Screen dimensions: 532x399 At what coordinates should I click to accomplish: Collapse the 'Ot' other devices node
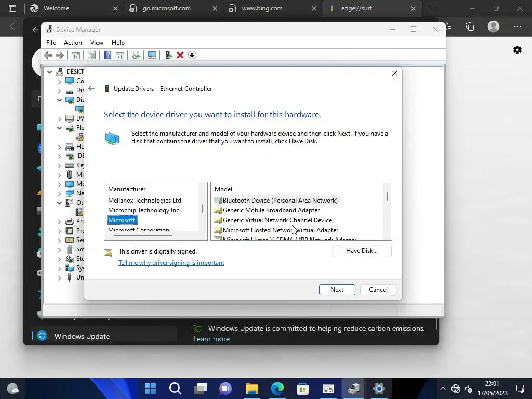pos(59,203)
